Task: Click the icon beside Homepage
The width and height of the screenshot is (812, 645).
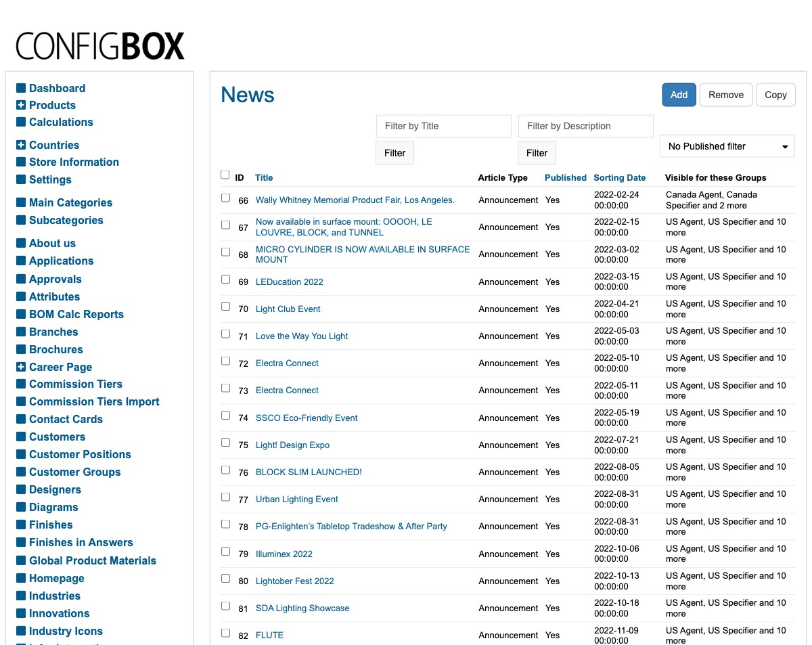Action: tap(21, 578)
